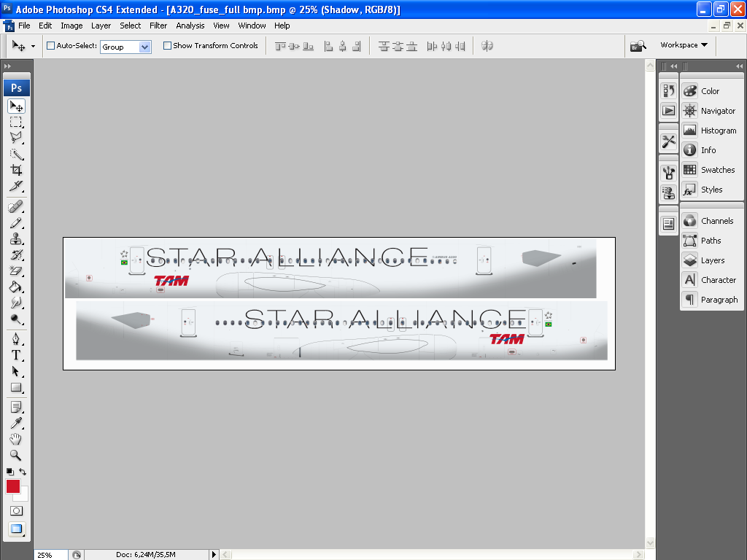The height and width of the screenshot is (560, 747).
Task: Change the screen mode button
Action: coord(16,529)
